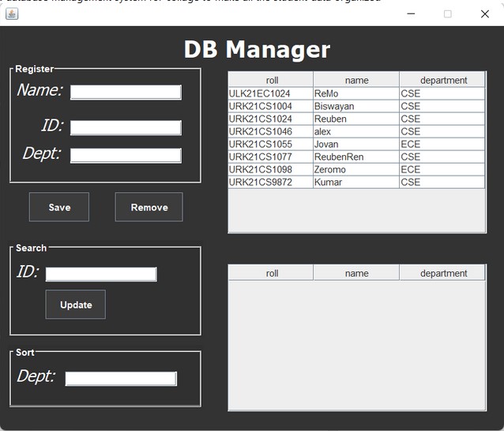Click the Java app icon in title bar

click(x=12, y=13)
